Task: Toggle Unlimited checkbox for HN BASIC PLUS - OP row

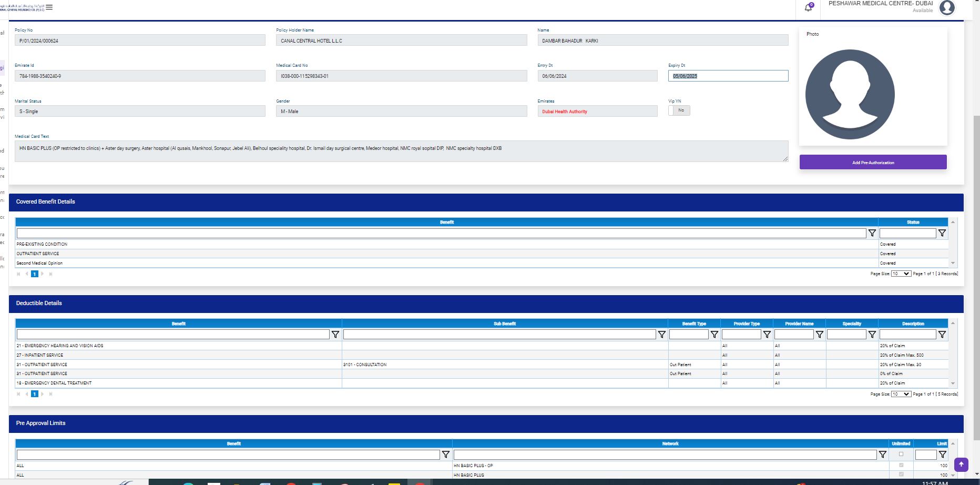Action: [x=901, y=465]
